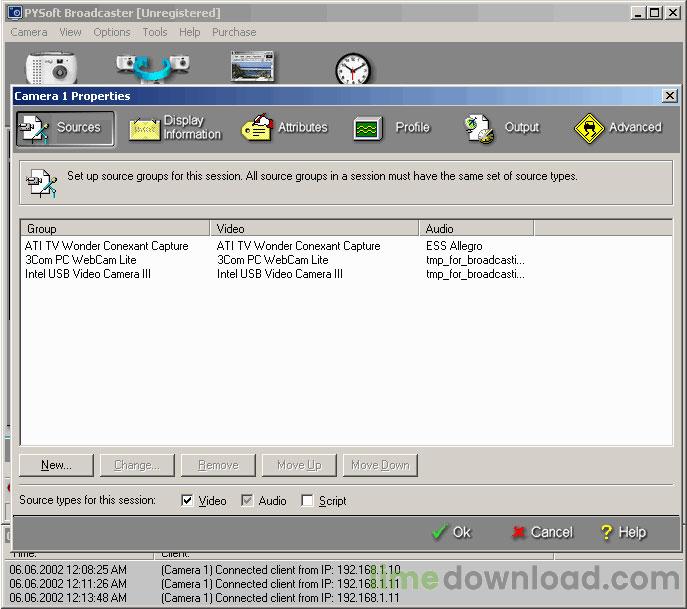The image size is (687, 609).
Task: Toggle the Audio source type checkbox
Action: click(247, 501)
